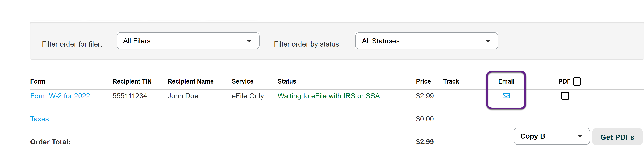Click the Waiting to eFile status text
This screenshot has width=644, height=148.
tap(329, 96)
